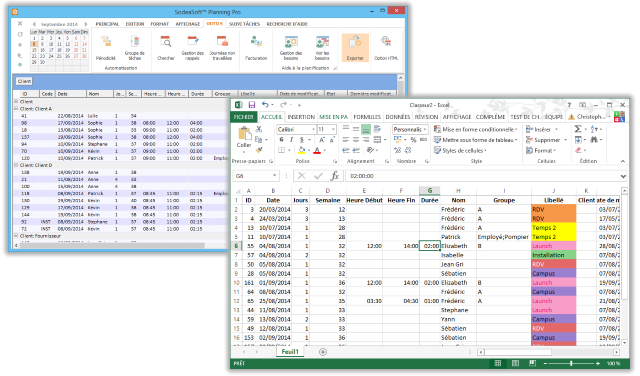Collapse the Client: Fournisseur group

click(16, 236)
